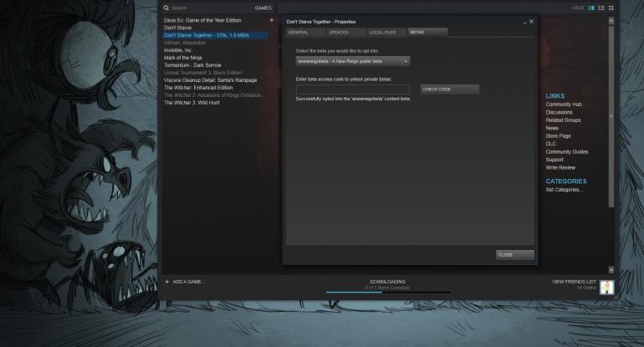
Task: Open the DLC link
Action: tap(551, 144)
